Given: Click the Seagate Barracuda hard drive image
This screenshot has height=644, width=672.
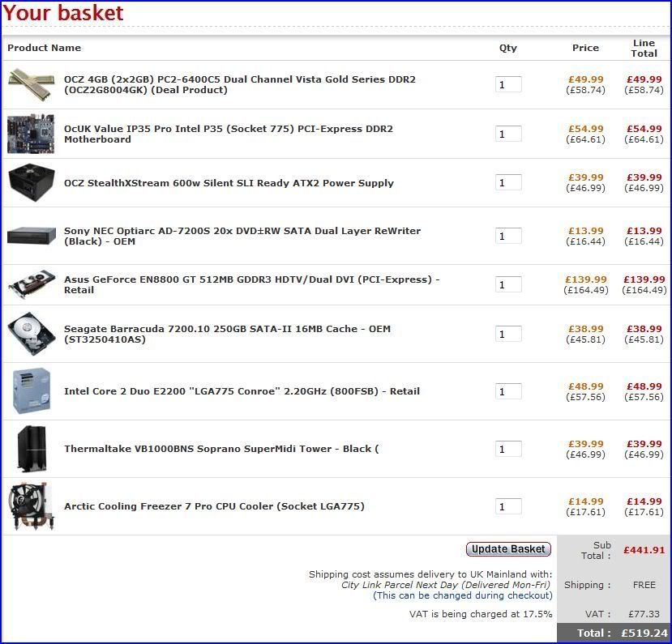Looking at the screenshot, I should pos(32,334).
